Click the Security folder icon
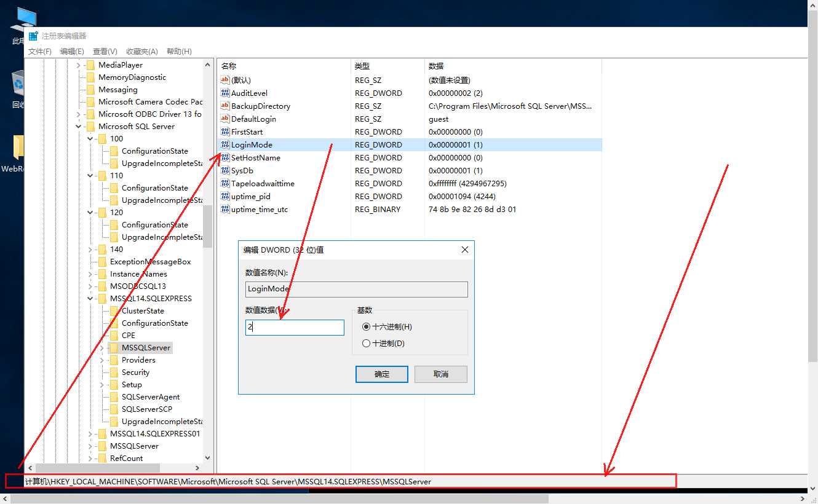The image size is (818, 504). click(x=114, y=372)
